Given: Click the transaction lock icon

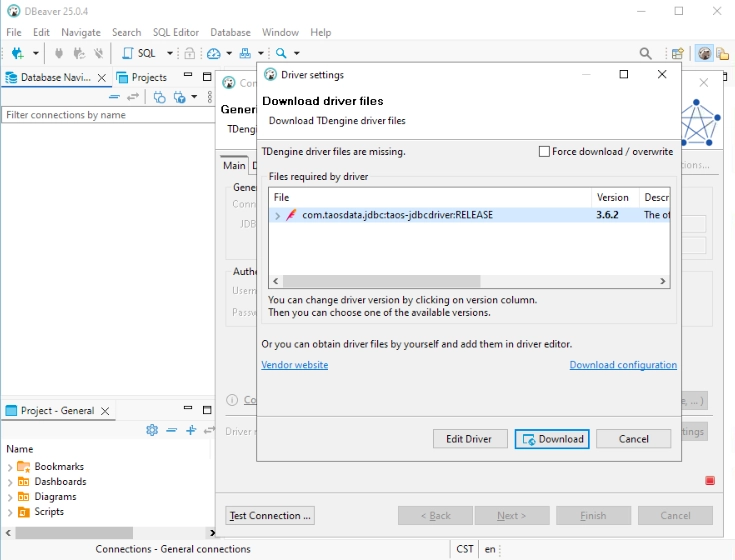Looking at the screenshot, I should pos(189,53).
